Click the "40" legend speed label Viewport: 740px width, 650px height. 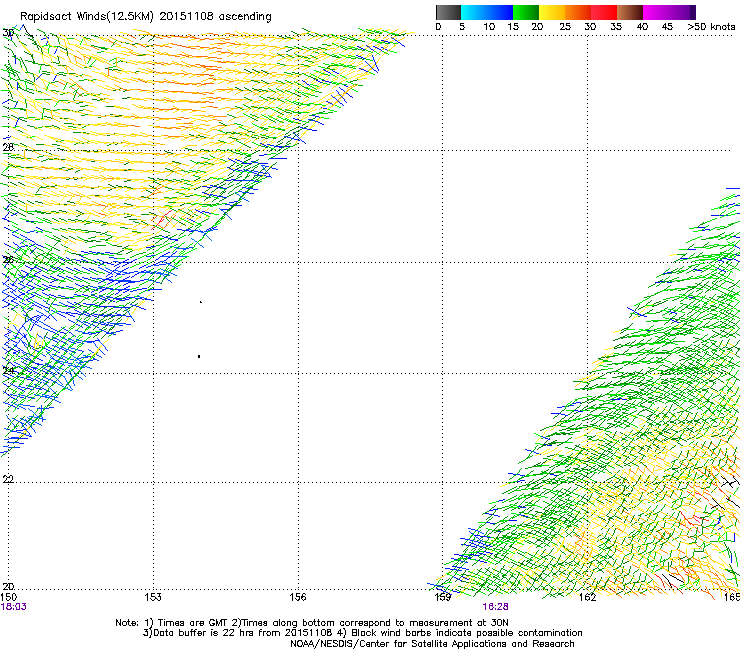pyautogui.click(x=642, y=27)
